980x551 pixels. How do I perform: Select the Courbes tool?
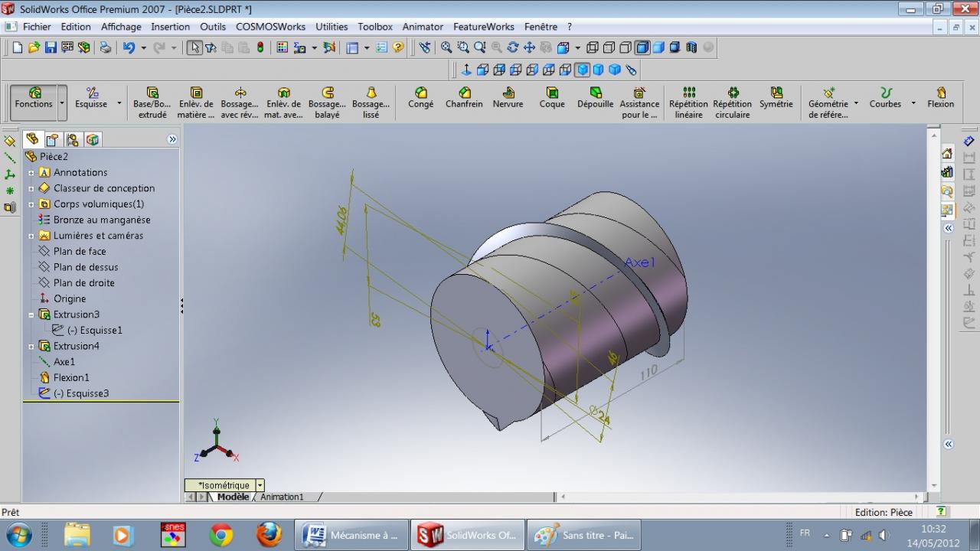click(885, 98)
